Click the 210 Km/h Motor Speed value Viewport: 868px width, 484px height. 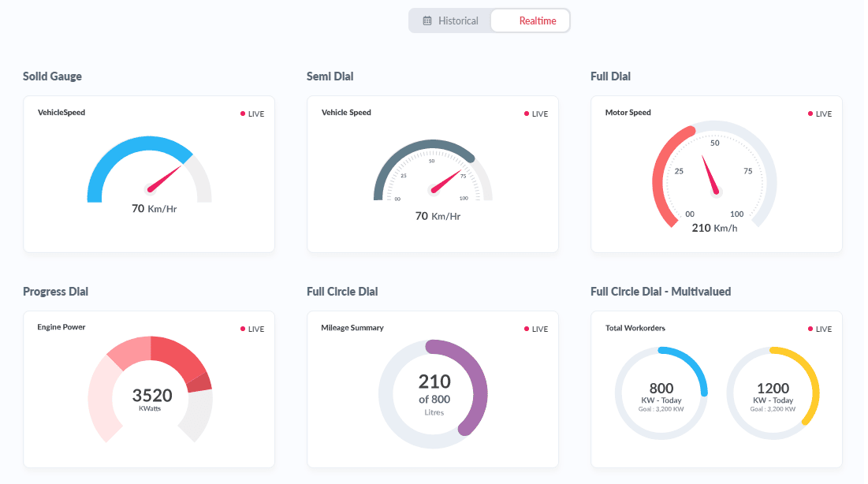point(714,228)
